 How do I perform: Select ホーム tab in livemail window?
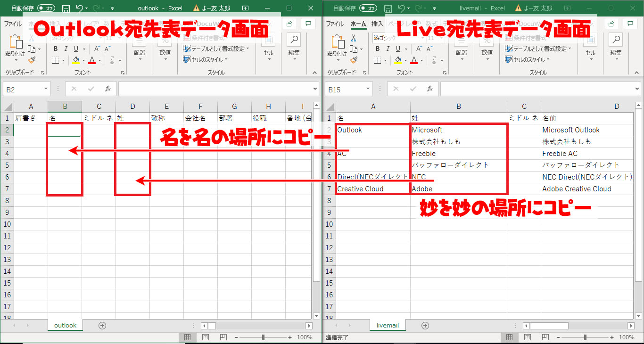click(x=358, y=24)
